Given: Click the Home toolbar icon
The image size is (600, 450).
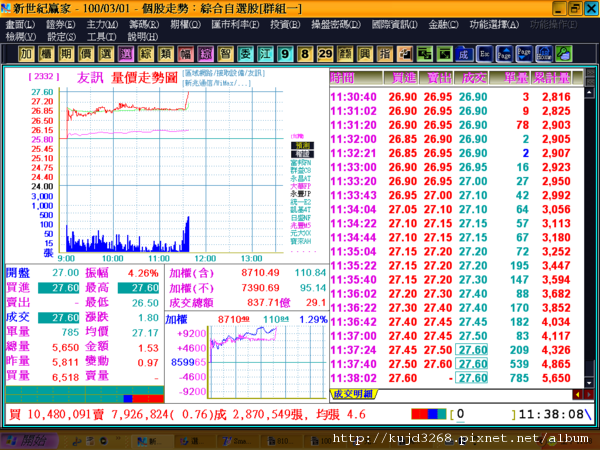Looking at the screenshot, I should (544, 54).
